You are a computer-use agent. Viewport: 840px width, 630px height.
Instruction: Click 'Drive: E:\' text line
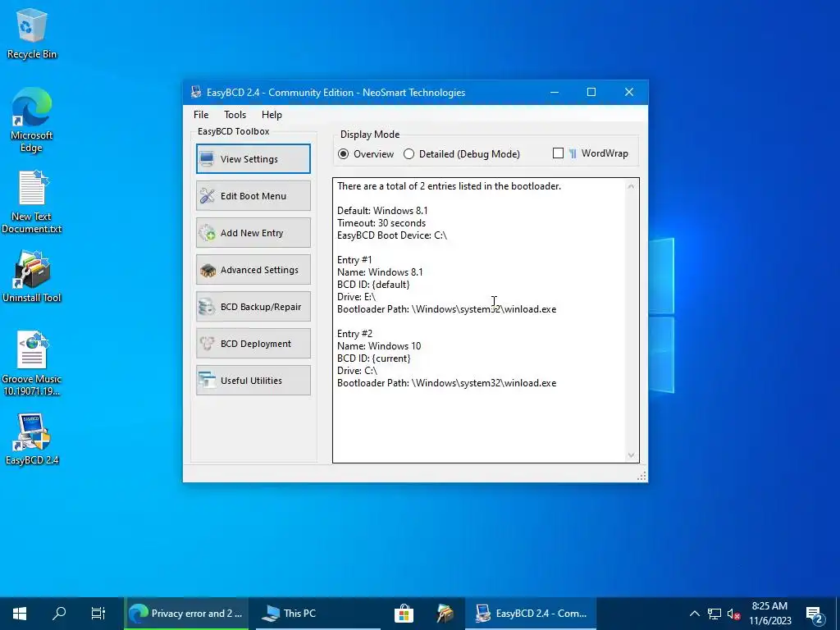[x=356, y=297]
